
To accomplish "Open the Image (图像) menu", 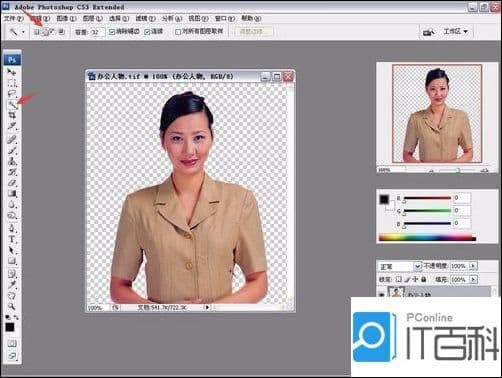I will tap(66, 19).
